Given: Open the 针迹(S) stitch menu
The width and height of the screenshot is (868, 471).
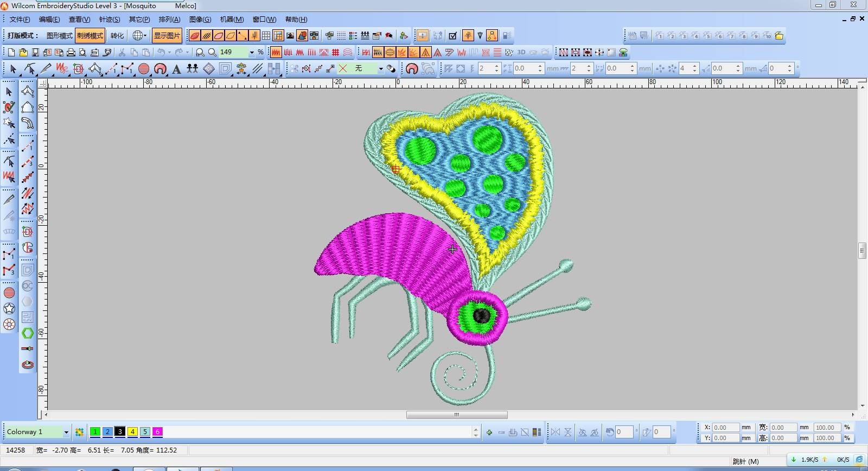Looking at the screenshot, I should pos(109,20).
